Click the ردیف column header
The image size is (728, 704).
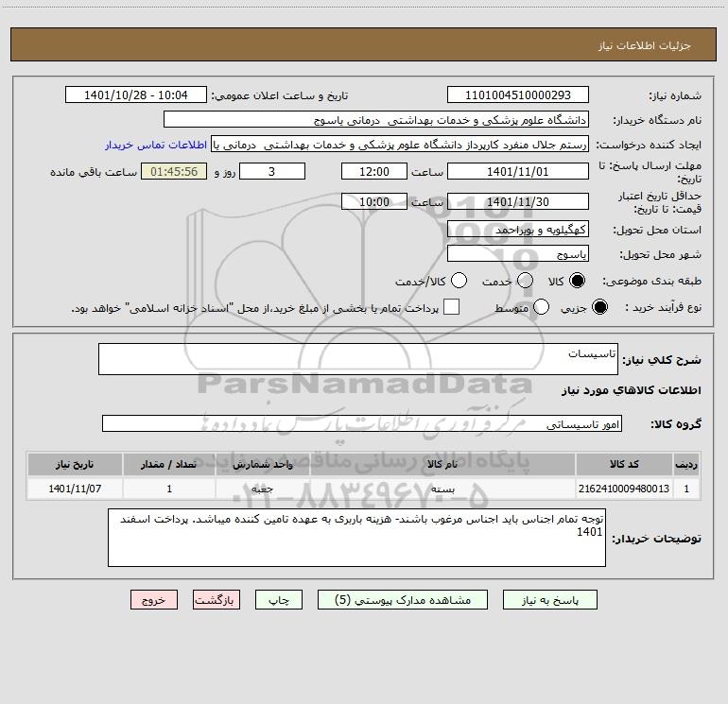pyautogui.click(x=686, y=464)
